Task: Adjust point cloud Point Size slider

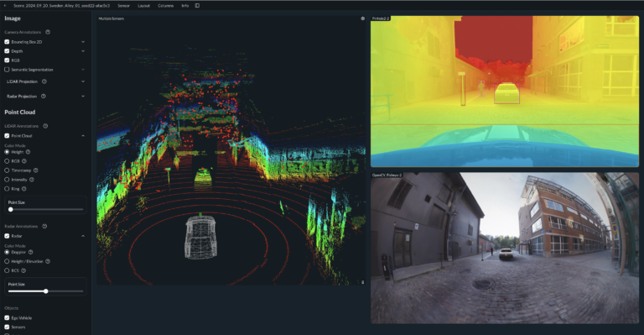Action: tap(45, 209)
